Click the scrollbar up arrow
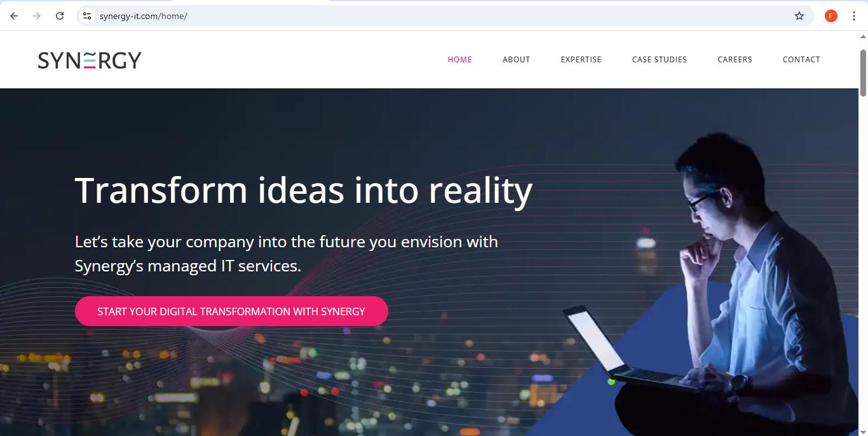Screen dimensions: 868x436 (x=863, y=37)
